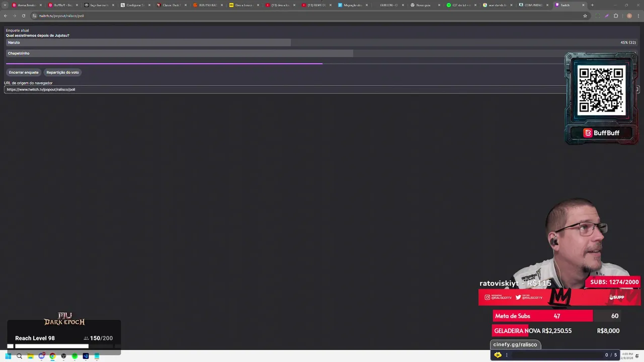Click the purple feather extension icon
The height and width of the screenshot is (362, 644).
tap(607, 16)
